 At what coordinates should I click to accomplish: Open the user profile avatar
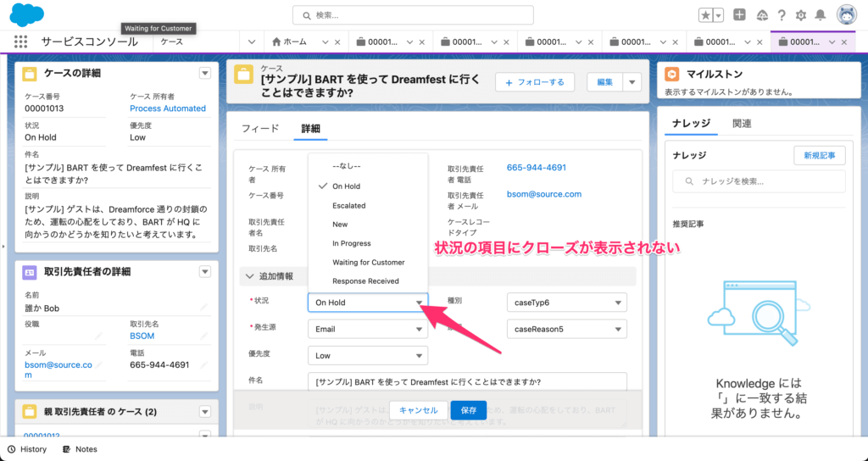847,15
